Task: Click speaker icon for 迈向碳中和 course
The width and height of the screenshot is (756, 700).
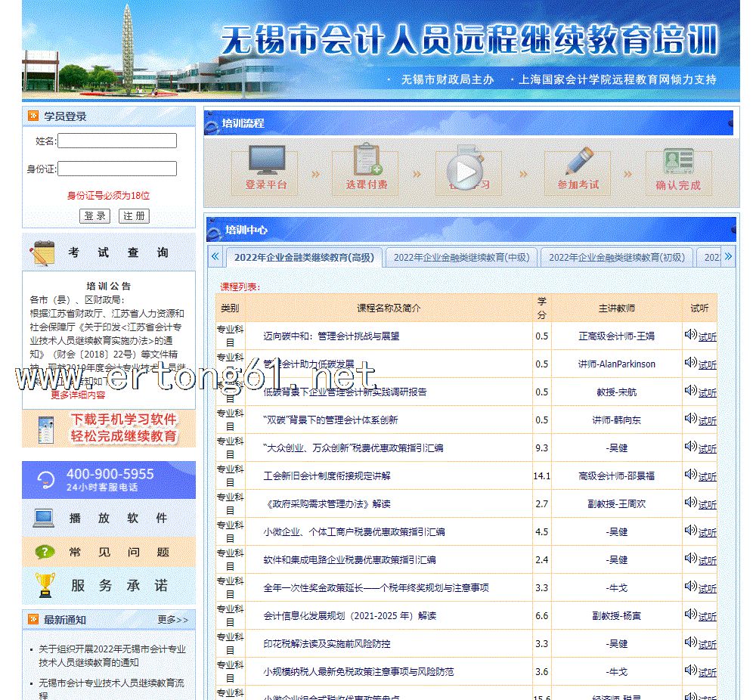Action: click(x=690, y=335)
